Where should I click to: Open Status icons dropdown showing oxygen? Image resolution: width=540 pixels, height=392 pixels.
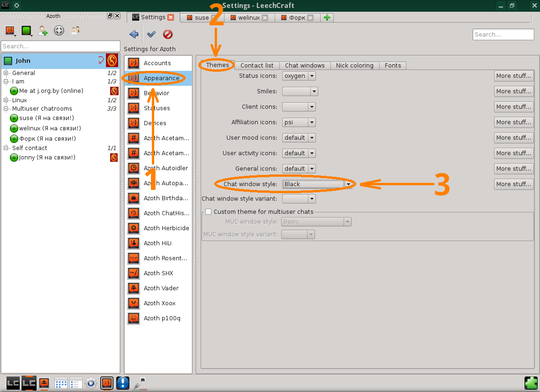click(299, 76)
